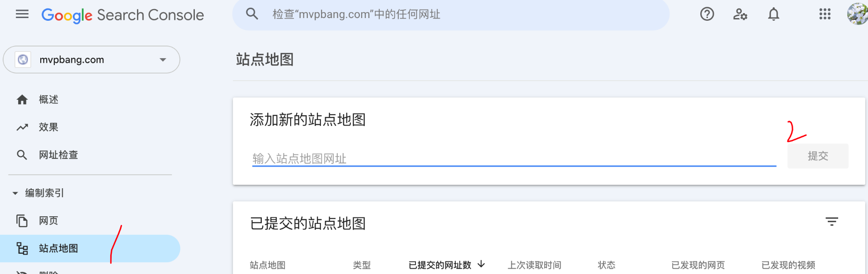
Task: Collapse the 编制索引 section
Action: (15, 193)
